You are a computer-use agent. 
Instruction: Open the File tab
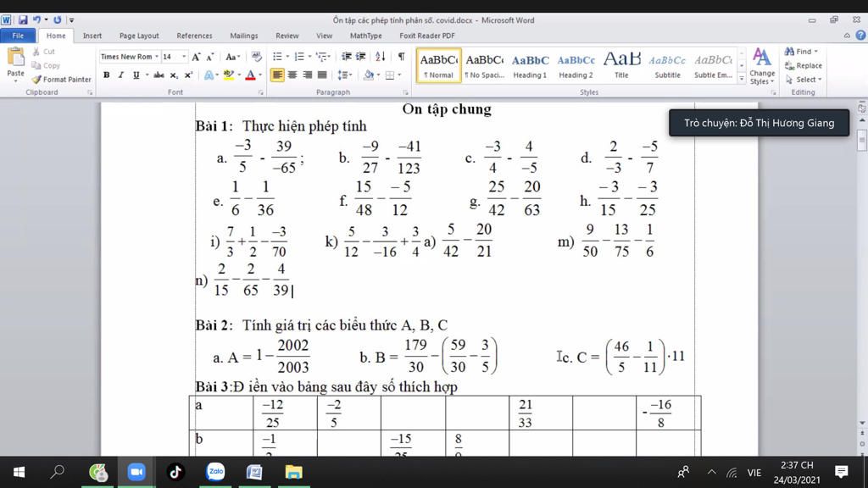point(18,36)
